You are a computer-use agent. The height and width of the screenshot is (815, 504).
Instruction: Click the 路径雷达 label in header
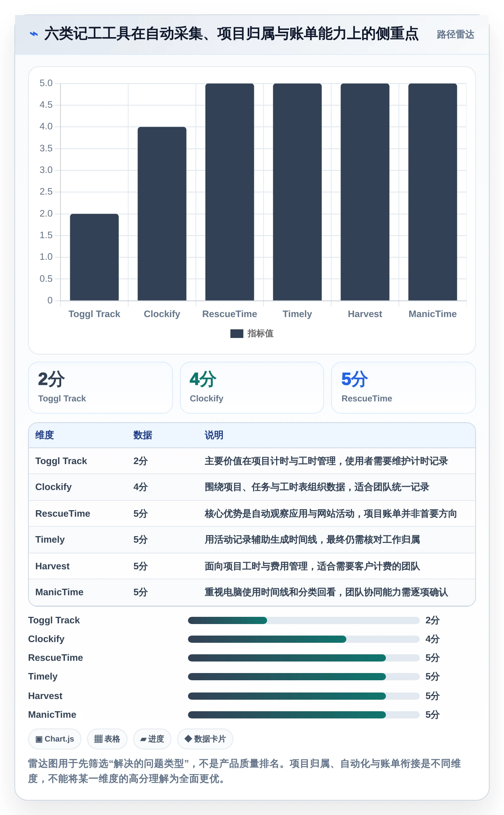tap(455, 35)
